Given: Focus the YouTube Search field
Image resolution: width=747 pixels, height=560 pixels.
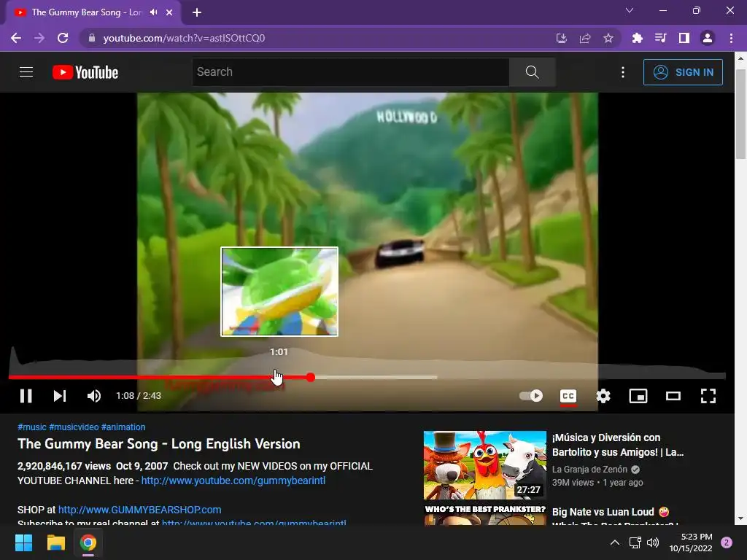Looking at the screenshot, I should [351, 72].
